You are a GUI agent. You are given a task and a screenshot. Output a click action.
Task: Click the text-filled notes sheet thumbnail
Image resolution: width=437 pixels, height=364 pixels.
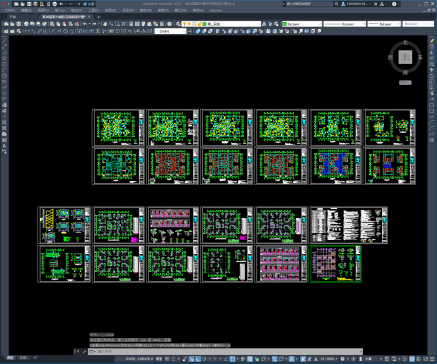pos(349,225)
